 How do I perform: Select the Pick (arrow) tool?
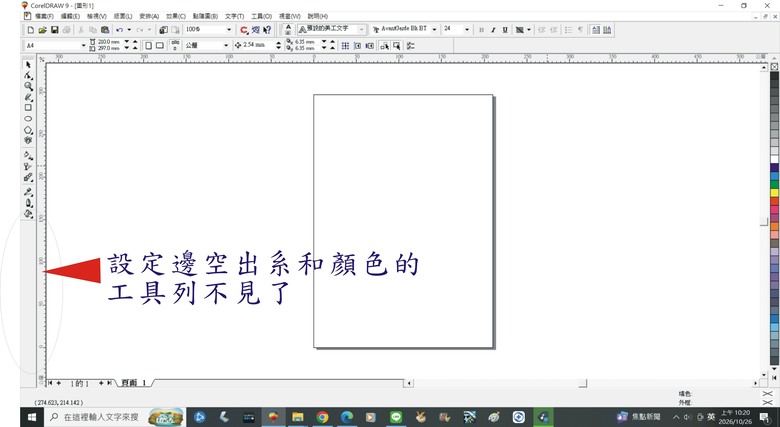[x=28, y=65]
